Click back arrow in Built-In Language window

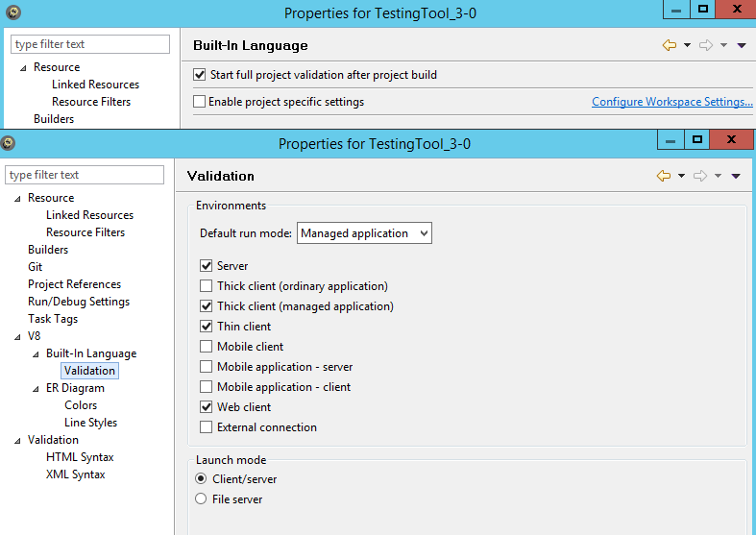click(x=670, y=45)
